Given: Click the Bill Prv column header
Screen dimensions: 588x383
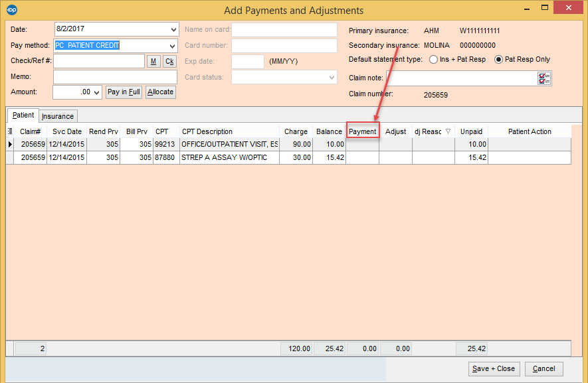Looking at the screenshot, I should (x=136, y=131).
